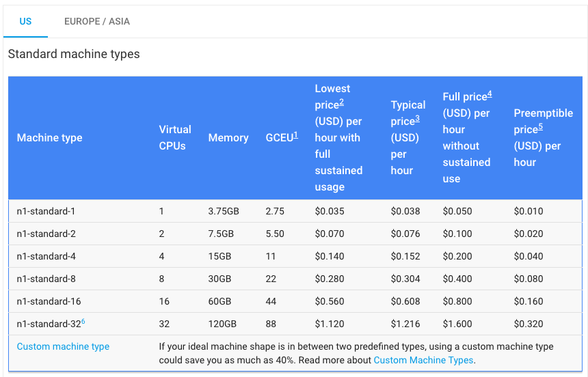The width and height of the screenshot is (588, 377).
Task: Click footnote 4 on Full price header
Action: click(490, 94)
